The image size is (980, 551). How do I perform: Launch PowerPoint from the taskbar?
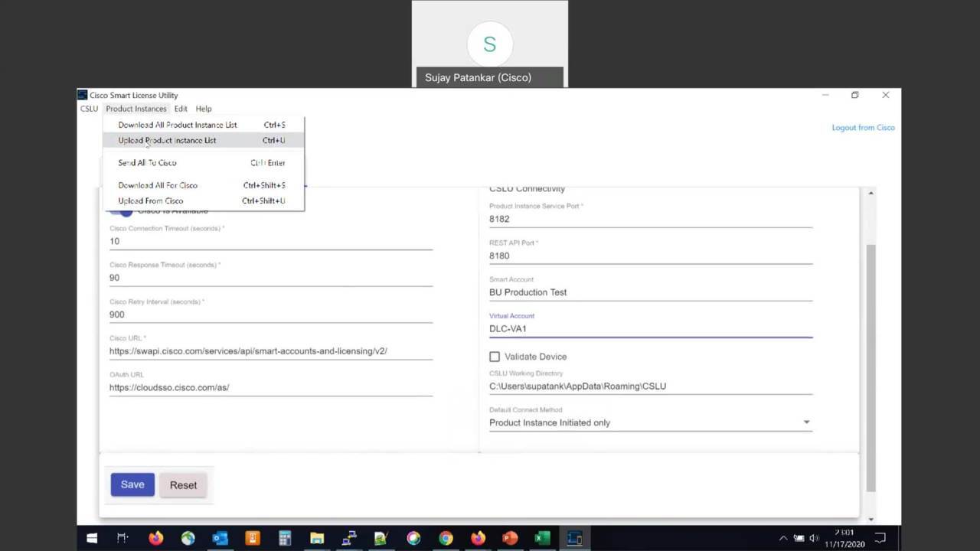[x=510, y=538]
